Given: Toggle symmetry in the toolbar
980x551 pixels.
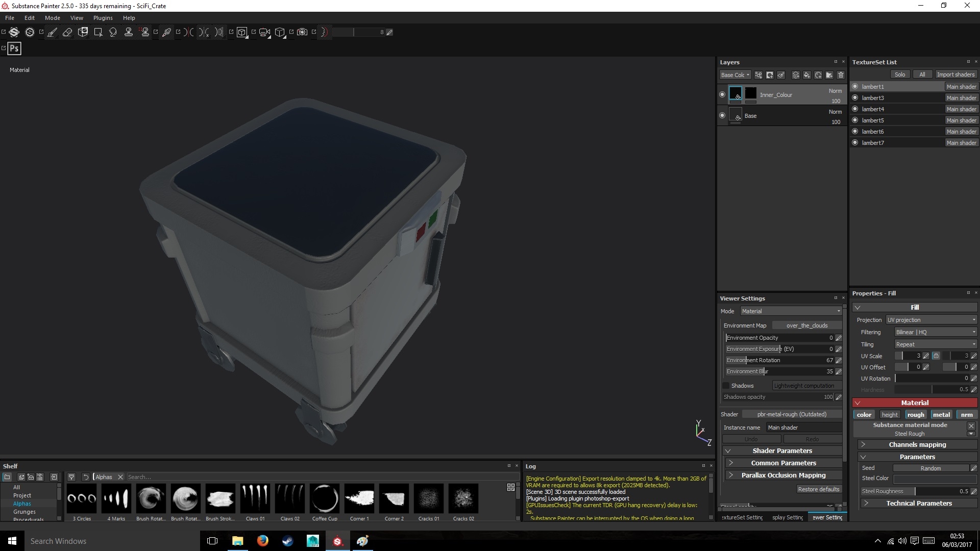Looking at the screenshot, I should [189, 32].
